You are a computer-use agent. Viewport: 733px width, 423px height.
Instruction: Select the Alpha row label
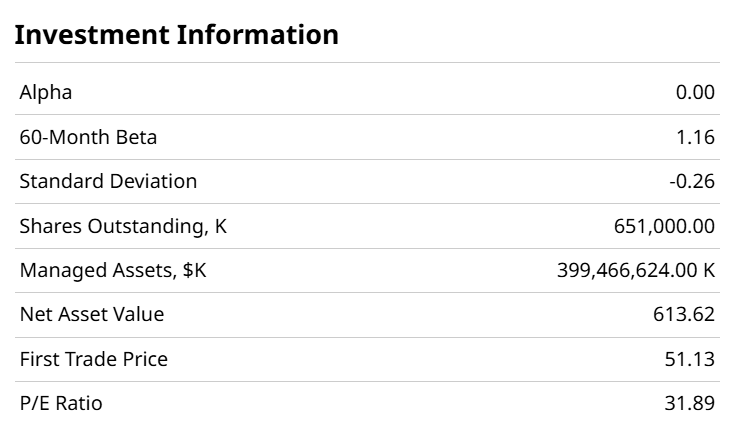(46, 93)
